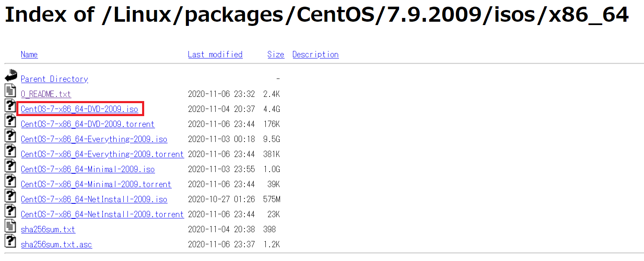This screenshot has width=644, height=261.
Task: Click the icon next to CentOS-7-x86_64-DVD-2009.iso
Action: [10, 106]
